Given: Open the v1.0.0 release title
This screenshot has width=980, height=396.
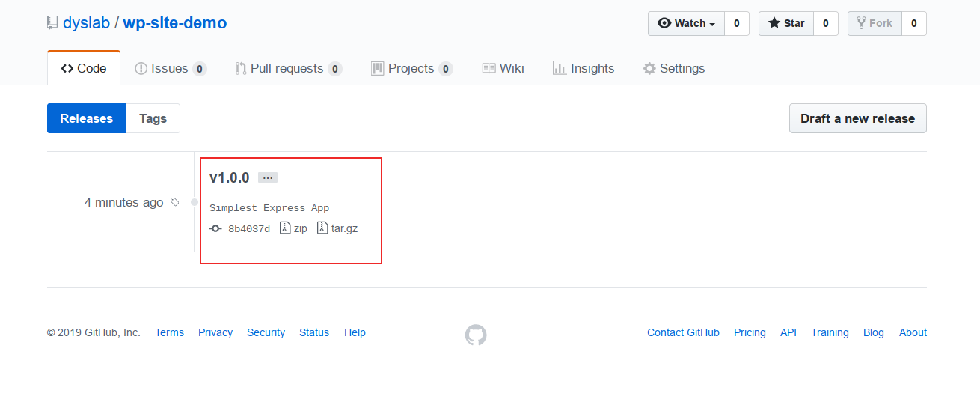Looking at the screenshot, I should click(x=230, y=177).
